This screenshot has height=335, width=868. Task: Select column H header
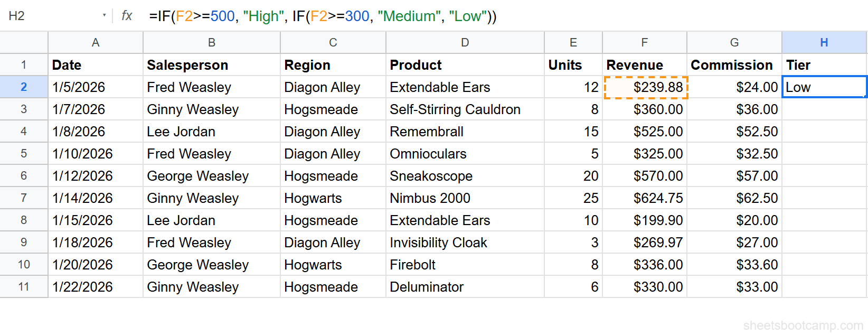coord(824,42)
